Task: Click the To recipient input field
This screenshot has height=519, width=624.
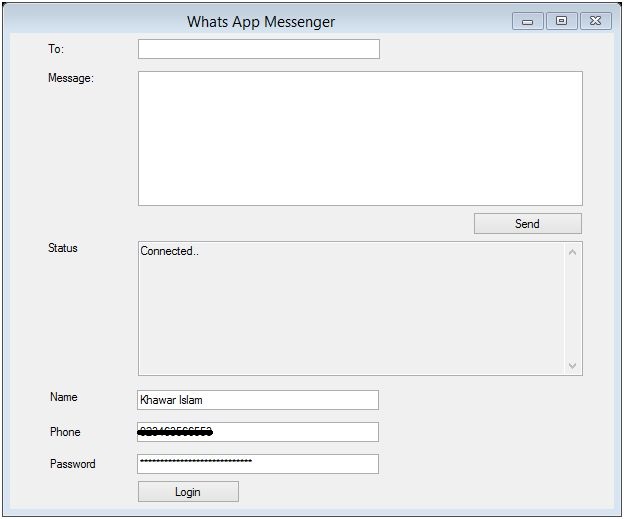Action: click(x=259, y=49)
